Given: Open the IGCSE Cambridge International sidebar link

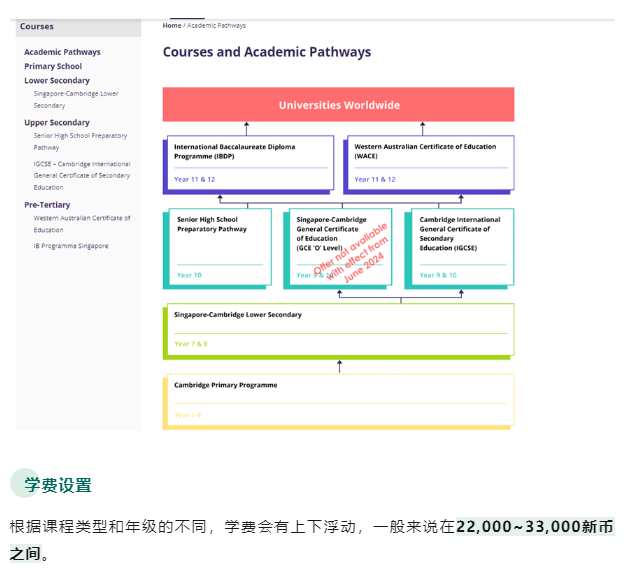Looking at the screenshot, I should click(82, 175).
